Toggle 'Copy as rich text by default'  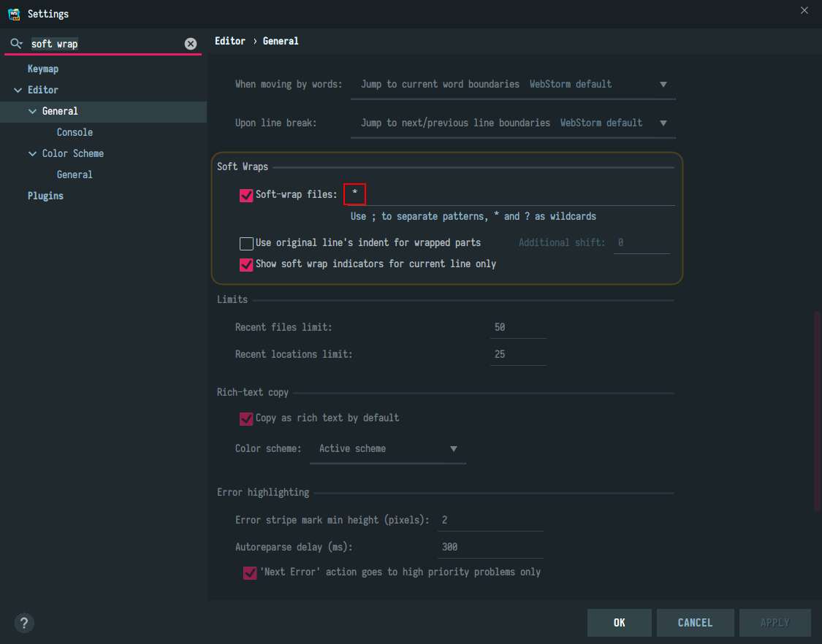(x=246, y=418)
